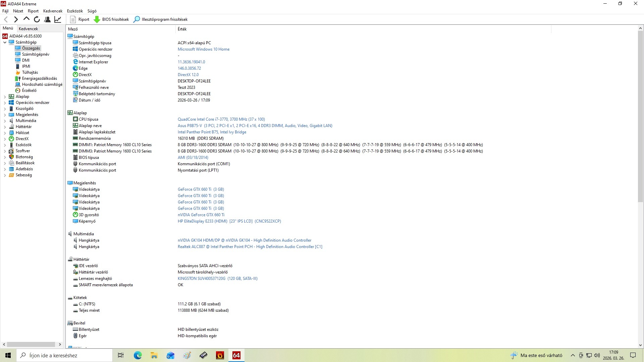Click Illesztőprogram frissítések search icon

(x=137, y=19)
